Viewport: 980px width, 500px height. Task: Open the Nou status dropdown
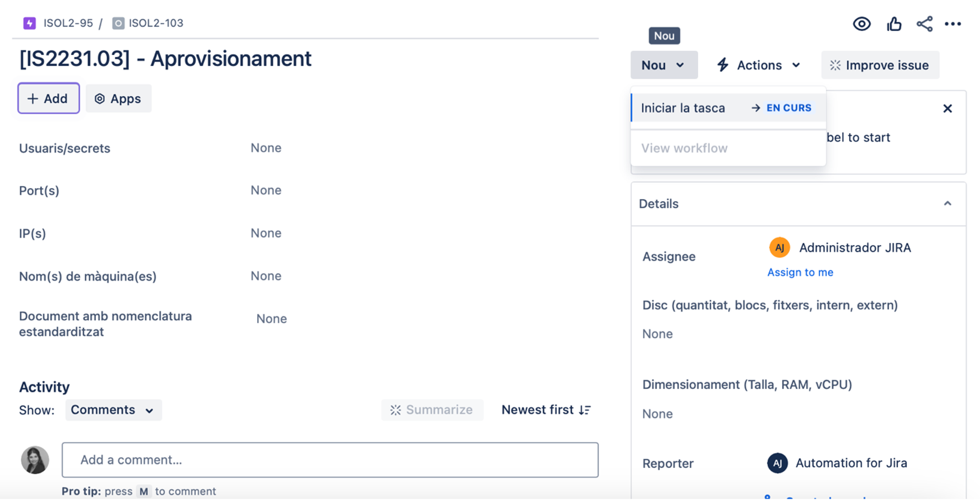[664, 65]
